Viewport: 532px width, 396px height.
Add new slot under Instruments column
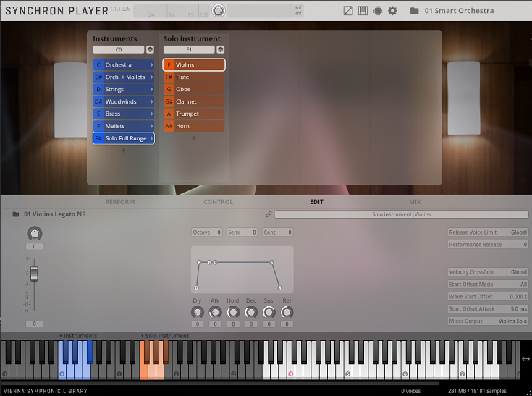(x=124, y=151)
